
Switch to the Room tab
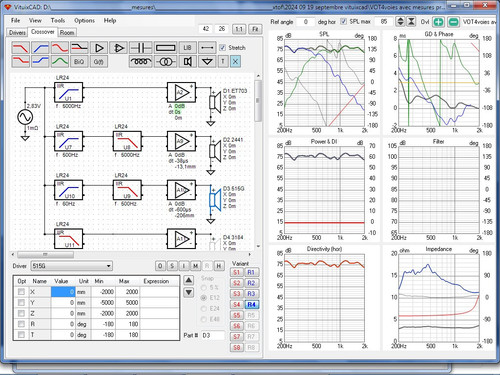[x=67, y=32]
